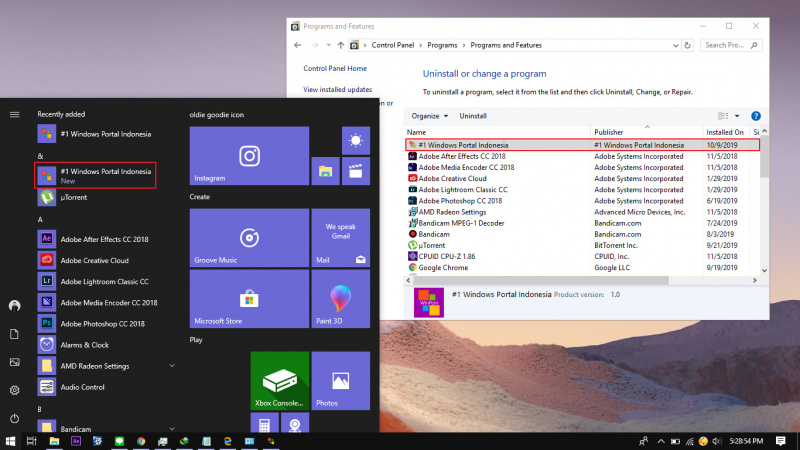This screenshot has height=450, width=800.
Task: Open the Organize dropdown menu
Action: 430,116
